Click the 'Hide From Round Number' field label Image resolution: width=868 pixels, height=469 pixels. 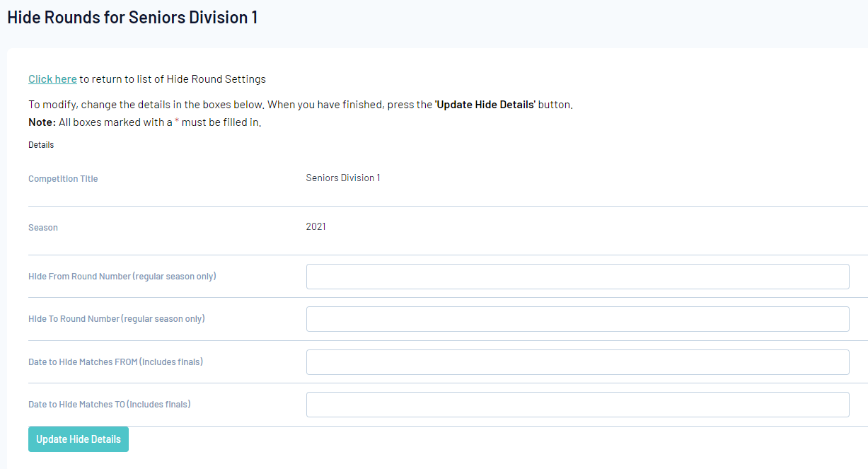click(122, 277)
